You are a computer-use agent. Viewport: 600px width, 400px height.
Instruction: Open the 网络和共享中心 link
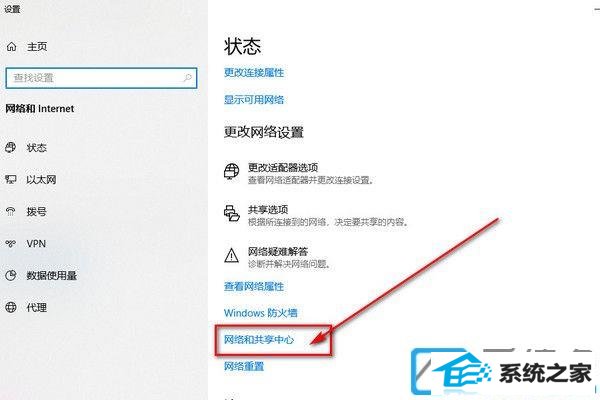(259, 340)
